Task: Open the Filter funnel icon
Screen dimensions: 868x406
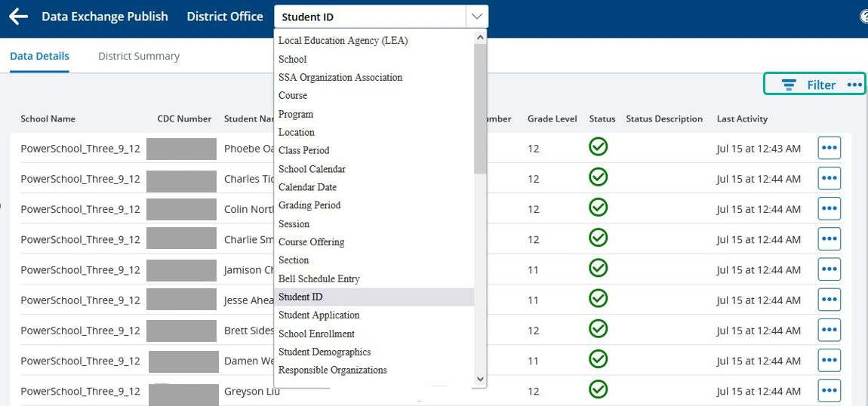Action: click(x=789, y=85)
